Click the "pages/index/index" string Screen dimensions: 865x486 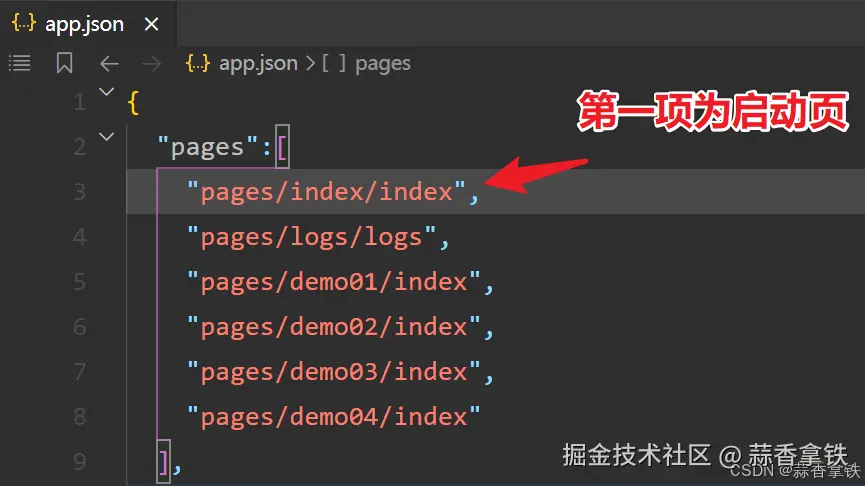[327, 193]
